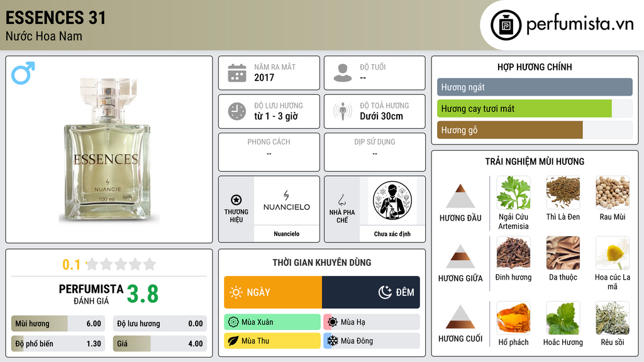Click the sun icon in Ngày bar
This screenshot has width=644, height=362.
236,292
